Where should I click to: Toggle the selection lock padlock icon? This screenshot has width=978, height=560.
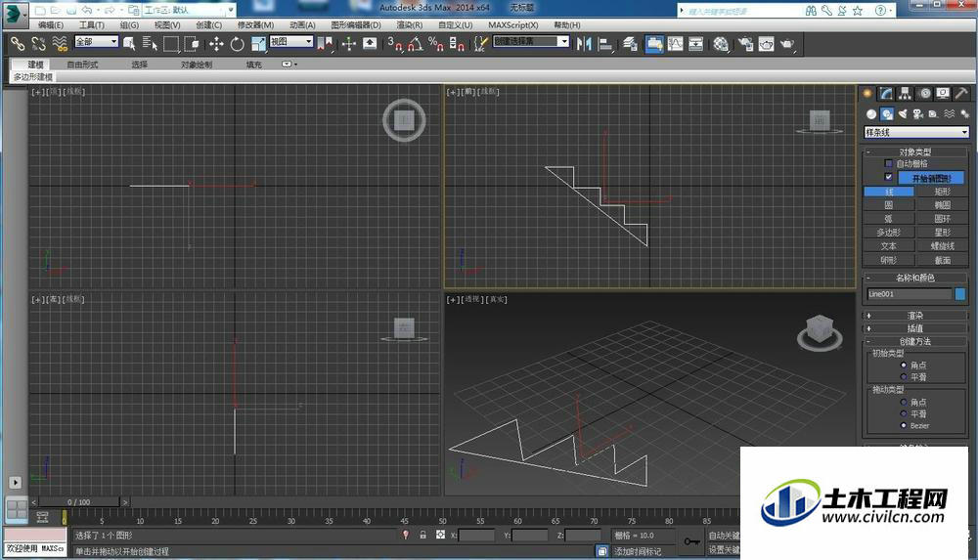422,535
